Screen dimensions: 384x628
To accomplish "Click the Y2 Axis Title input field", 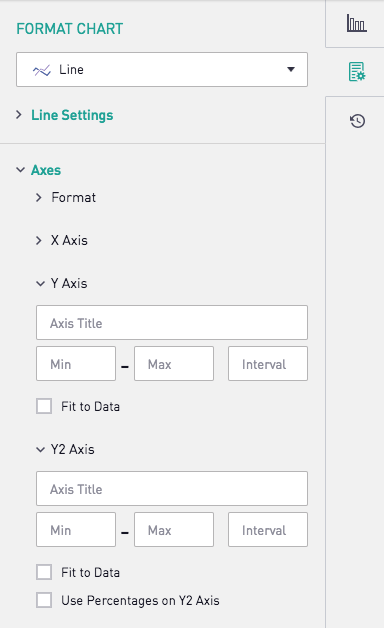I will [x=172, y=489].
